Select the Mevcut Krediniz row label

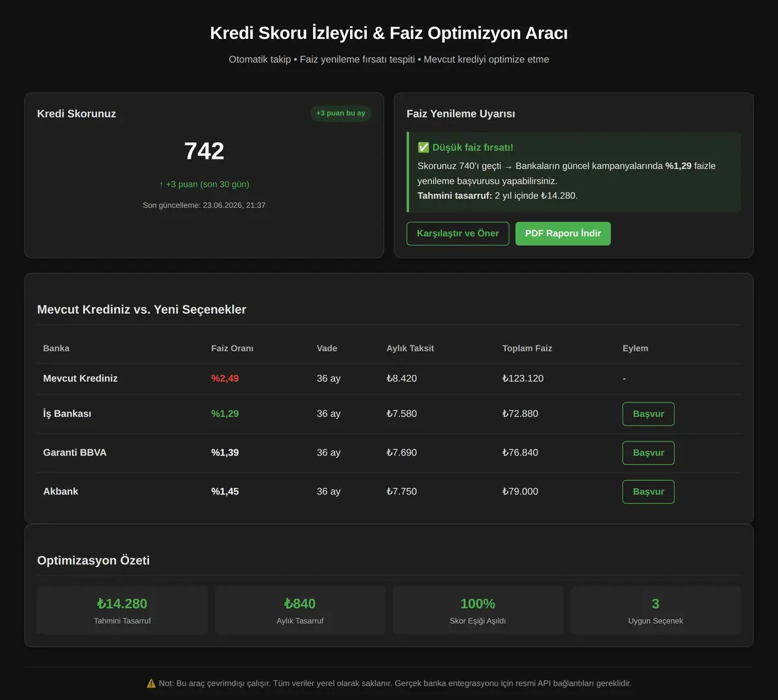click(80, 379)
